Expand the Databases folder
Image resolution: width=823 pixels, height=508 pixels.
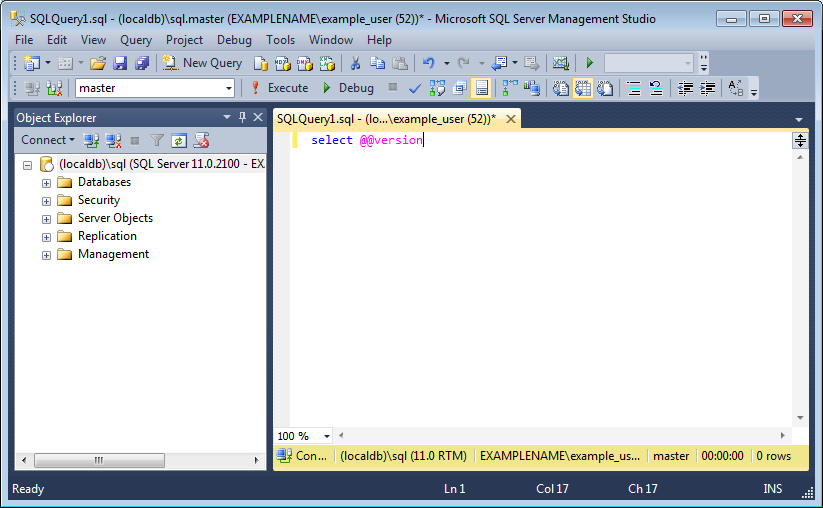point(46,183)
